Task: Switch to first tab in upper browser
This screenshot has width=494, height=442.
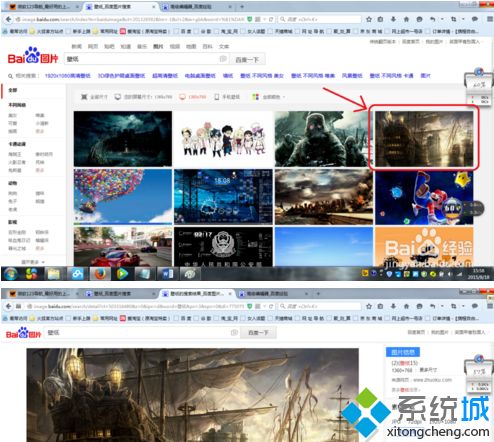Action: tap(44, 6)
